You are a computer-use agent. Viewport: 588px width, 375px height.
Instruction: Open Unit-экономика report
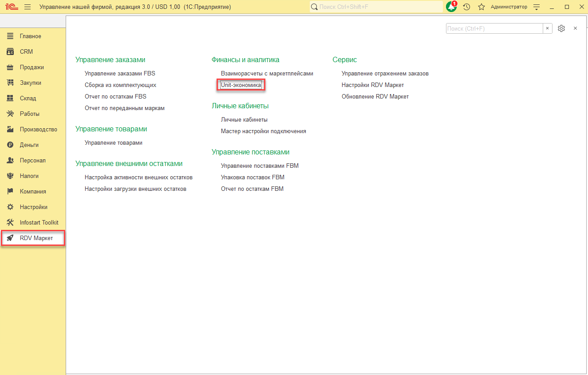pyautogui.click(x=241, y=85)
